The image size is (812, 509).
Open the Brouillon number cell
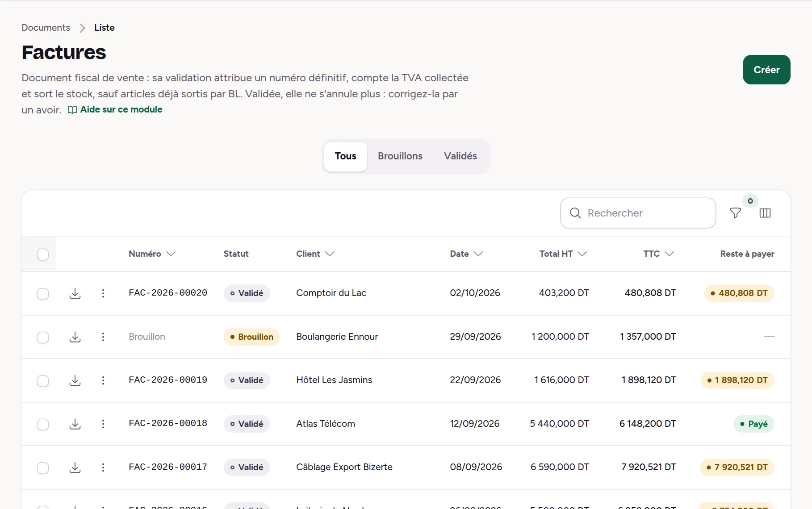[147, 337]
